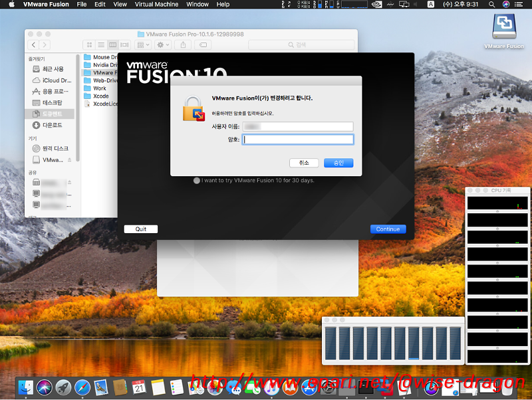Screen dimensions: 532x400
Task: Open Safari from the Dock
Action: coord(82,387)
